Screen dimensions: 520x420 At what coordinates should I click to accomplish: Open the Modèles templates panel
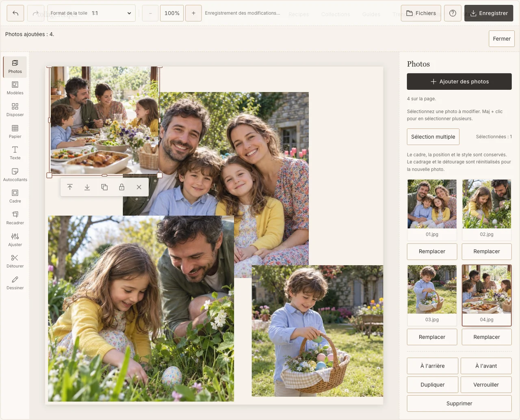click(x=15, y=88)
